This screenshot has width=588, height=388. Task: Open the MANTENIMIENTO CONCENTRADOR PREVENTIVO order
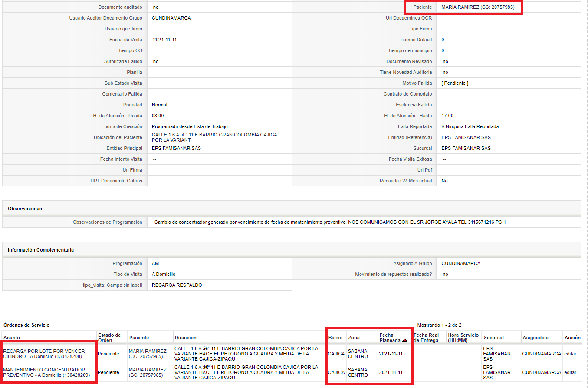[x=46, y=372]
